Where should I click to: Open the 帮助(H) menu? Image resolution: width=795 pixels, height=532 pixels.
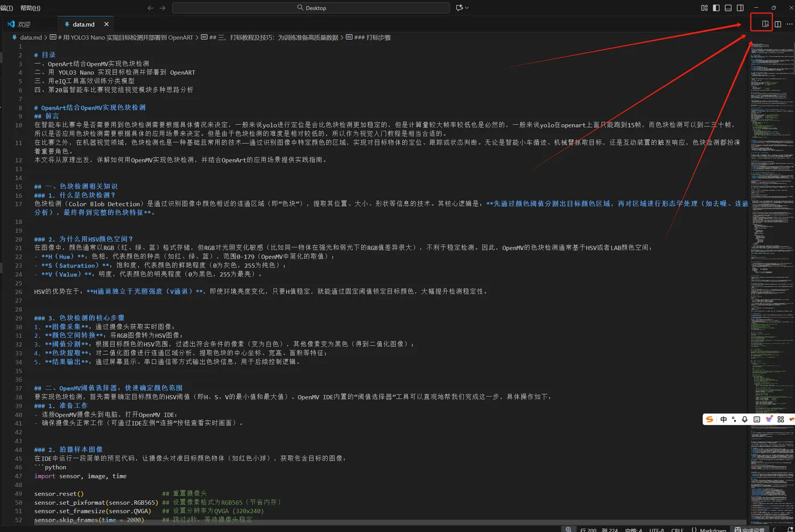pyautogui.click(x=30, y=8)
